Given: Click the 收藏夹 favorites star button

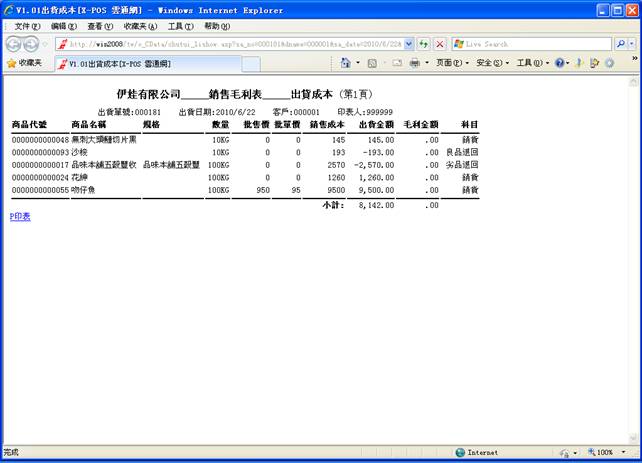Looking at the screenshot, I should coord(23,63).
